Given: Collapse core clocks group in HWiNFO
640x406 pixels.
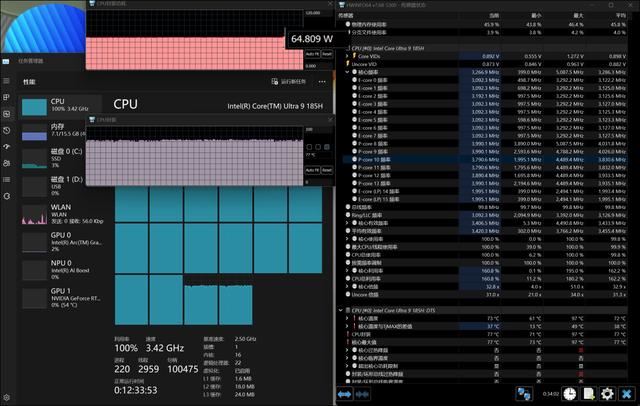Looking at the screenshot, I should 347,72.
